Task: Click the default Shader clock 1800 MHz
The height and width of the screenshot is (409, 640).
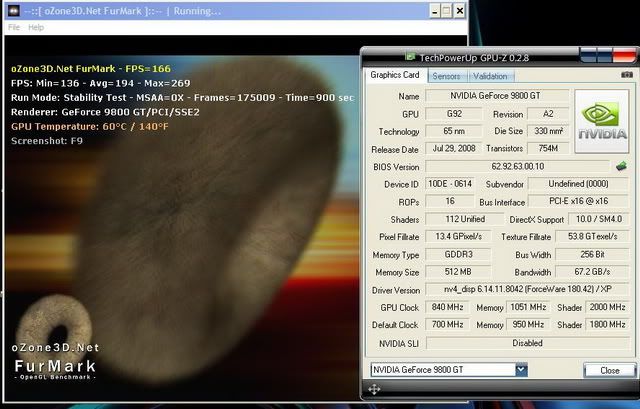Action: pos(607,325)
